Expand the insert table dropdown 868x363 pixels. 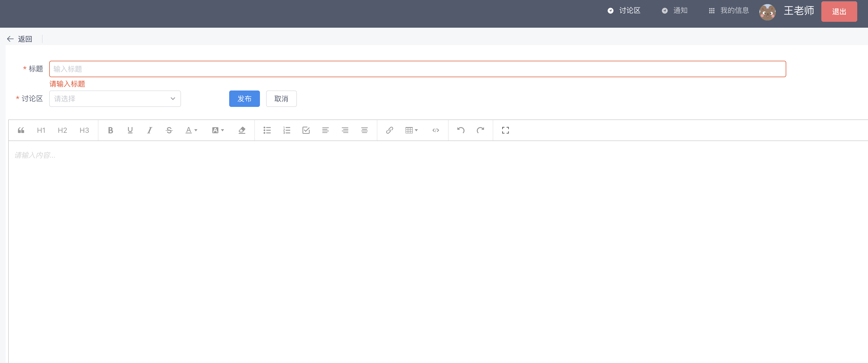[x=411, y=130]
